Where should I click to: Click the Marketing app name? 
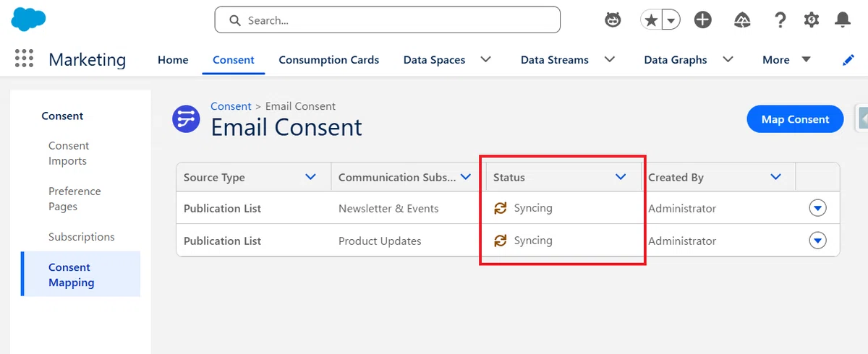[x=88, y=60]
